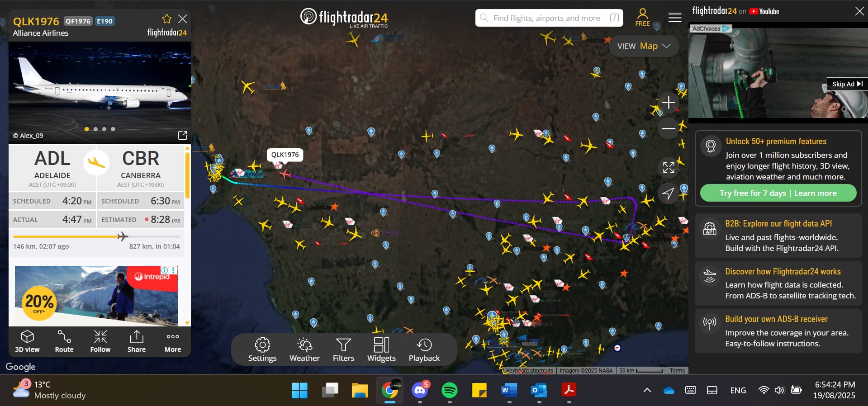
Task: Follow the aircraft on the map
Action: point(100,341)
